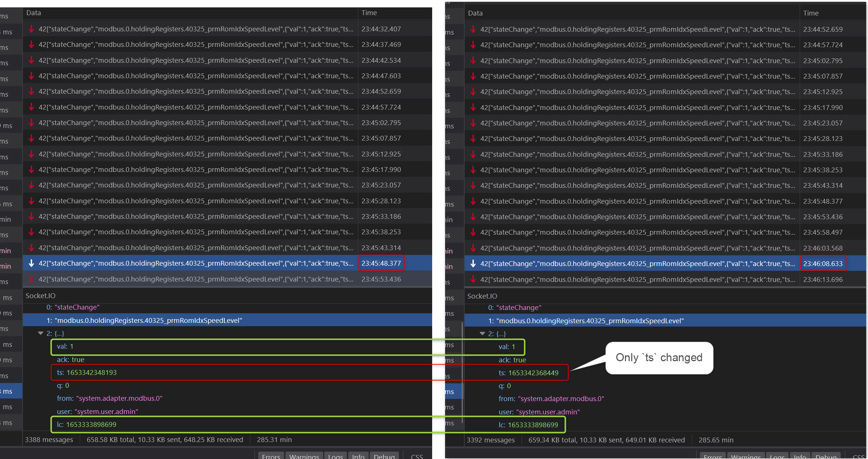Toggle the Errors console filter

pyautogui.click(x=271, y=456)
